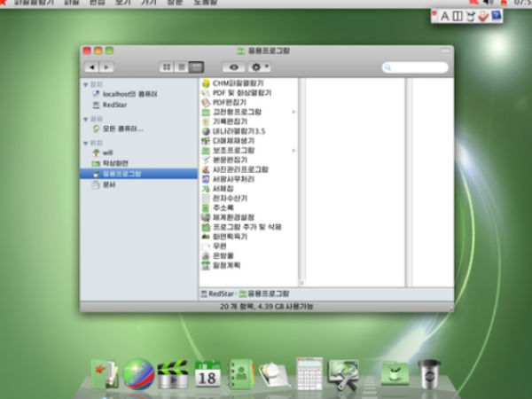The image size is (532, 399).
Task: Open the 보기 menu in the menu bar
Action: click(x=123, y=3)
